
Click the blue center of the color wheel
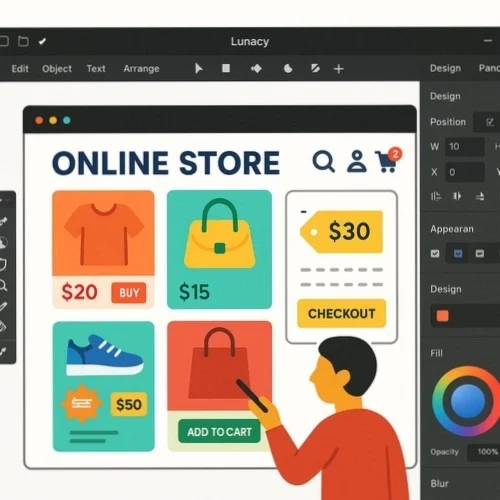468,401
